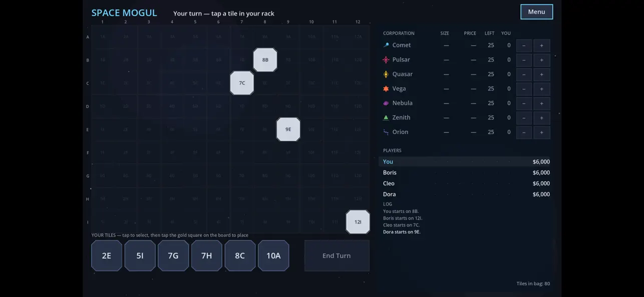Open the Menu button
The height and width of the screenshot is (297, 644).
(536, 12)
